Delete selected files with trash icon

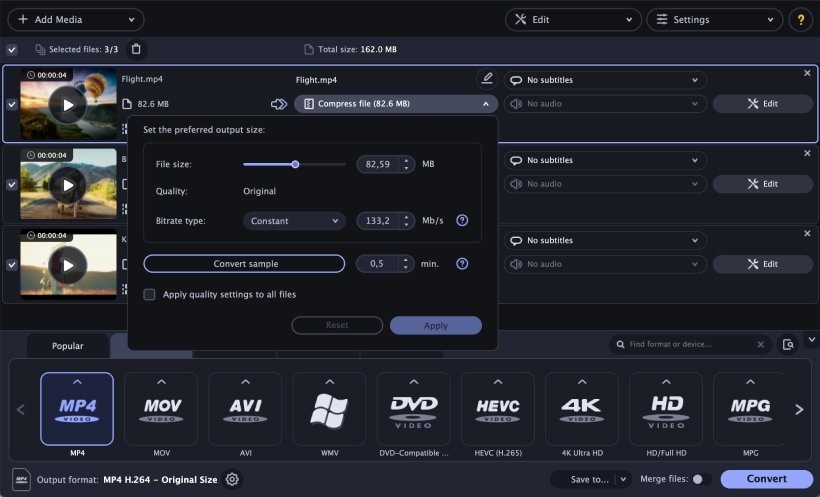136,49
